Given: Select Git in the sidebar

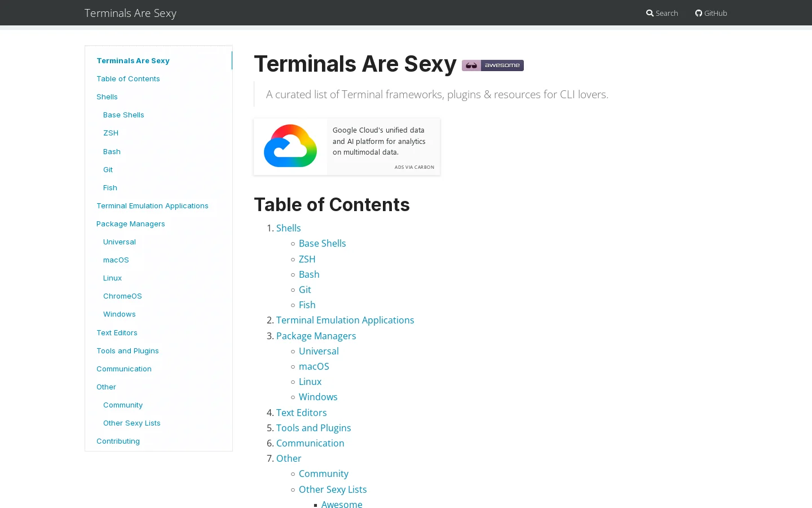Looking at the screenshot, I should point(108,169).
